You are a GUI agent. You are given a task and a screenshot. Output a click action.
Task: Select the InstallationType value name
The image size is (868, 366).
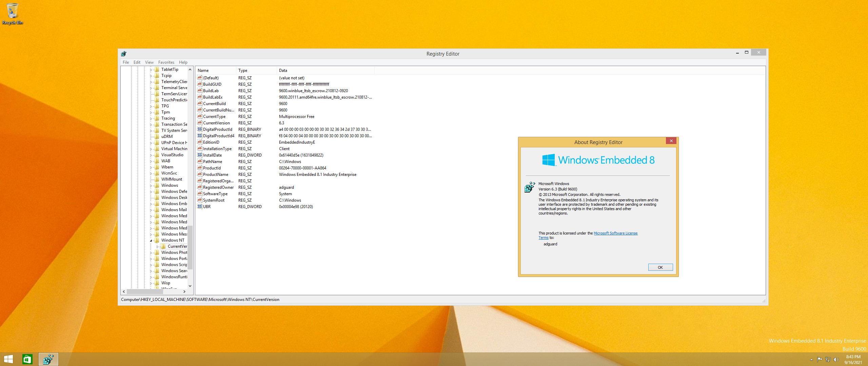(217, 149)
